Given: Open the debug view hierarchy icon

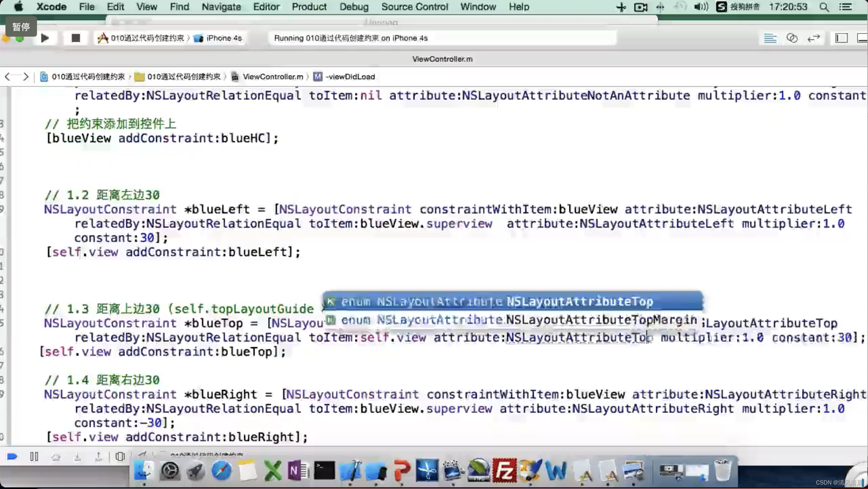Looking at the screenshot, I should [x=120, y=457].
